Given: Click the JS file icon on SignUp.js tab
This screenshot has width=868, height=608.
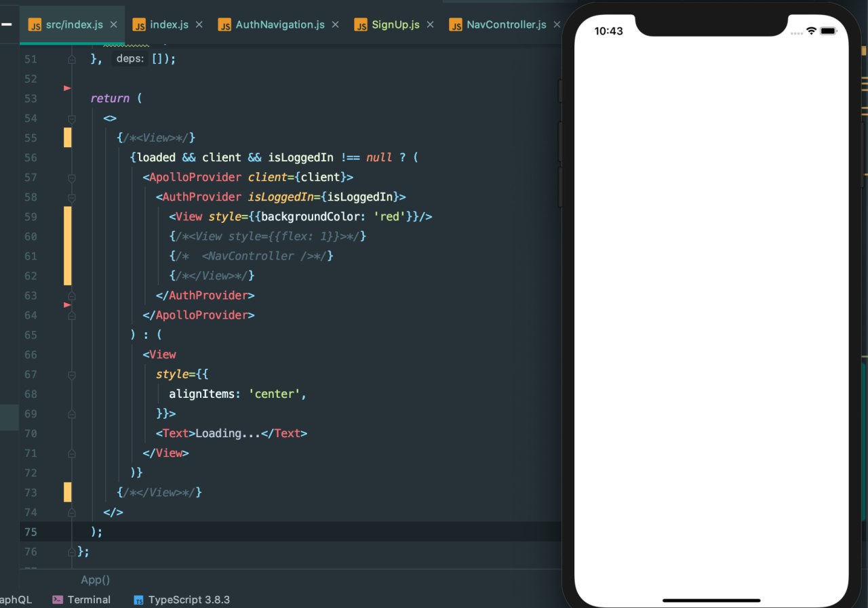Looking at the screenshot, I should point(361,24).
